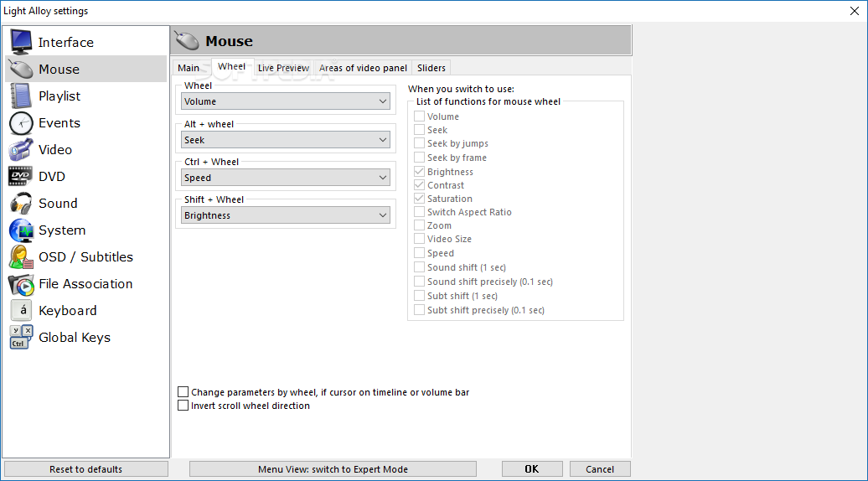
Task: Click the Sound headphones icon
Action: tap(21, 203)
